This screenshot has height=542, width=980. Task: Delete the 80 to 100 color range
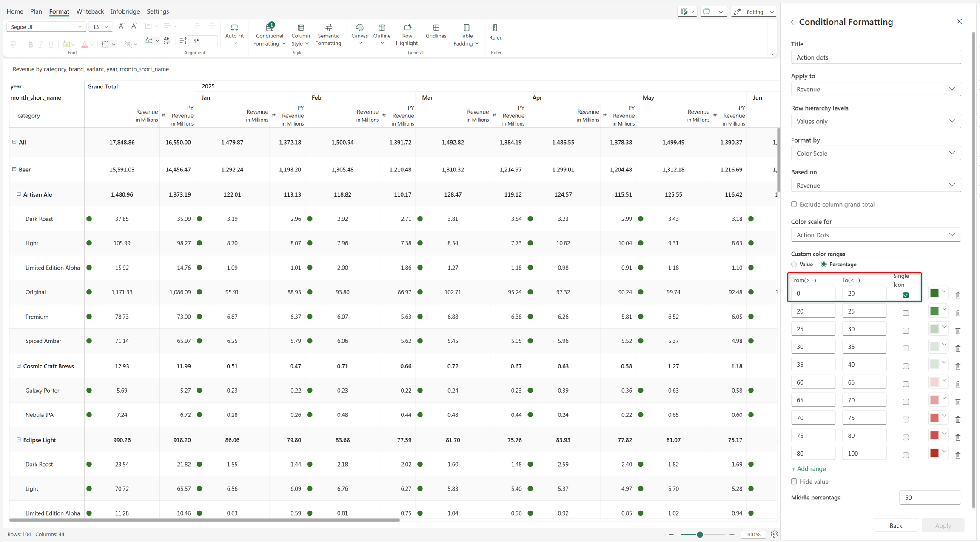tap(958, 455)
